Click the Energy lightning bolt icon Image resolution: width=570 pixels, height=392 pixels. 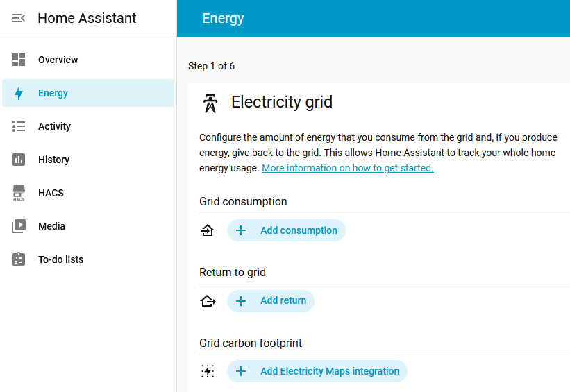(19, 93)
